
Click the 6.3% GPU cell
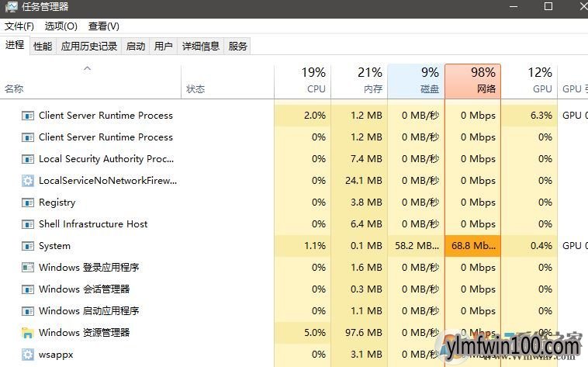[x=530, y=116]
